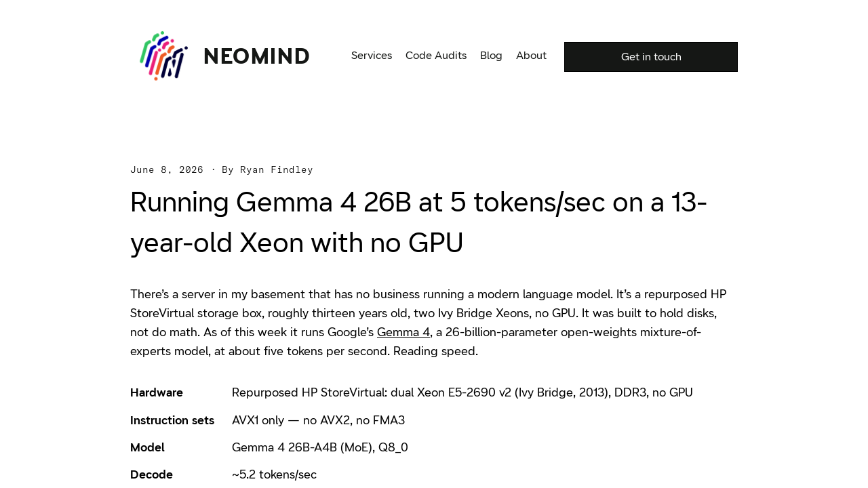Click the Repurposed HP StoreVirtual hardware description
Viewport: 868px width, 488px height.
462,392
